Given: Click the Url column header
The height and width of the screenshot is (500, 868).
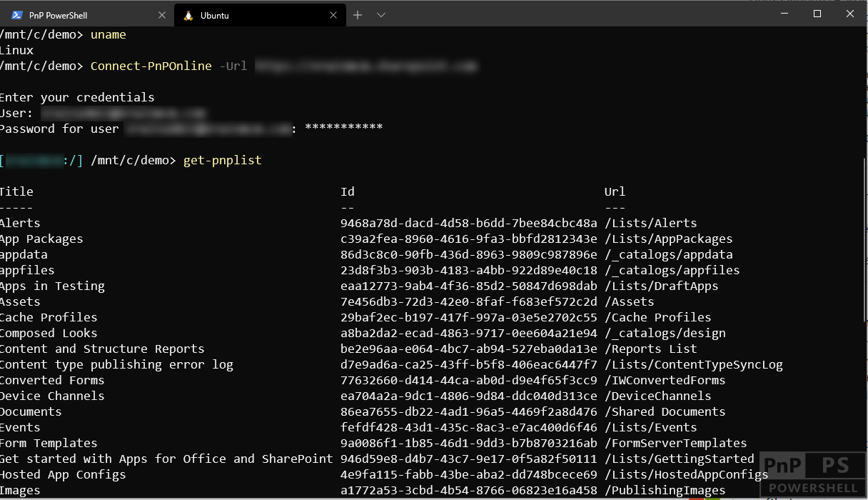Looking at the screenshot, I should point(615,191).
